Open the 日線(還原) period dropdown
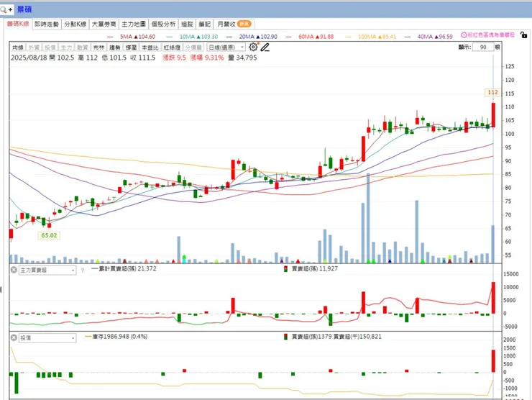 [x=226, y=47]
